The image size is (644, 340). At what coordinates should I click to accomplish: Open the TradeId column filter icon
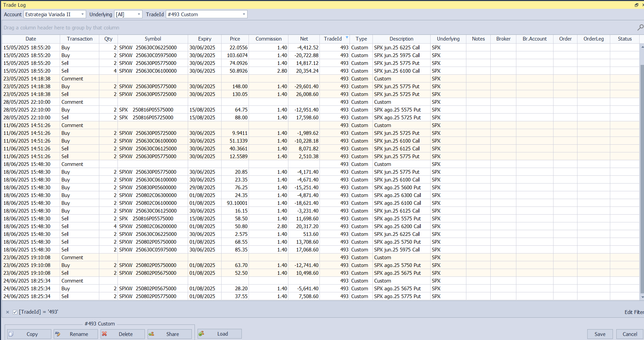click(x=347, y=38)
